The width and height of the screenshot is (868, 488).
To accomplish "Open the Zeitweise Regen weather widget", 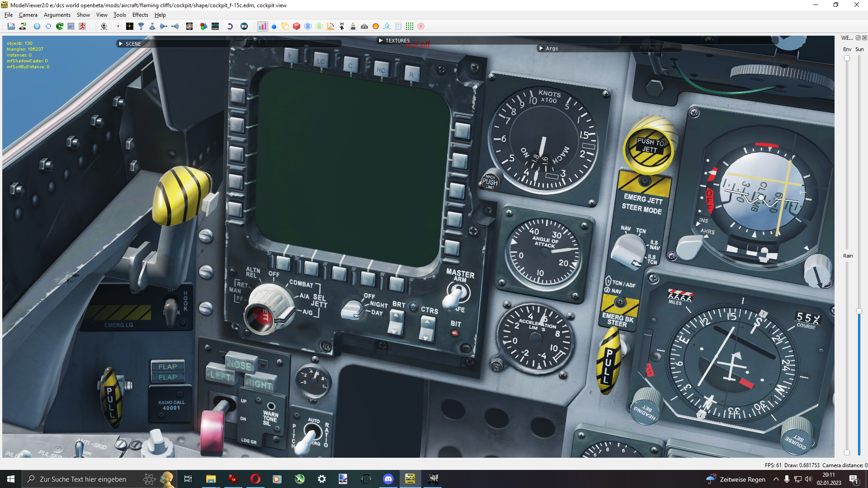I will coord(736,479).
